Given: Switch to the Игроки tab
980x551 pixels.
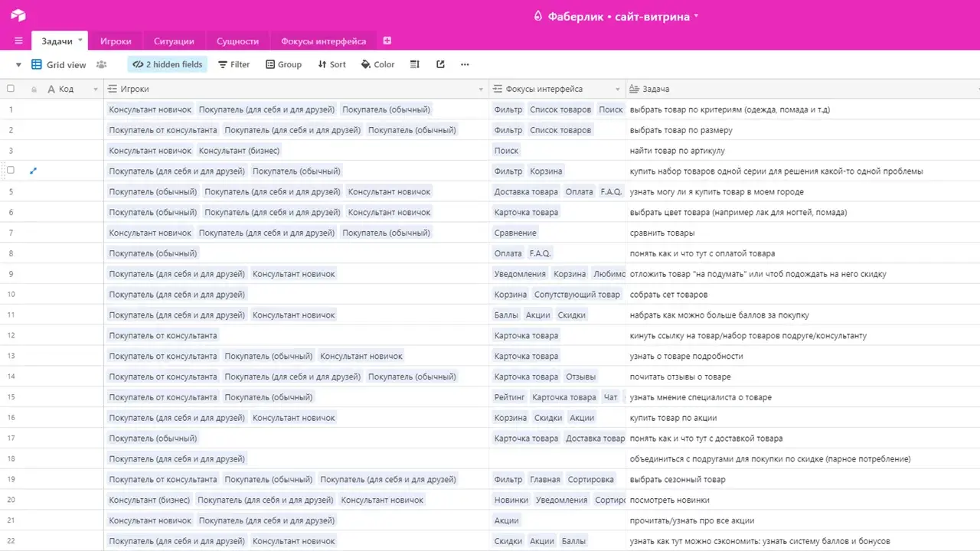Looking at the screenshot, I should coord(116,41).
